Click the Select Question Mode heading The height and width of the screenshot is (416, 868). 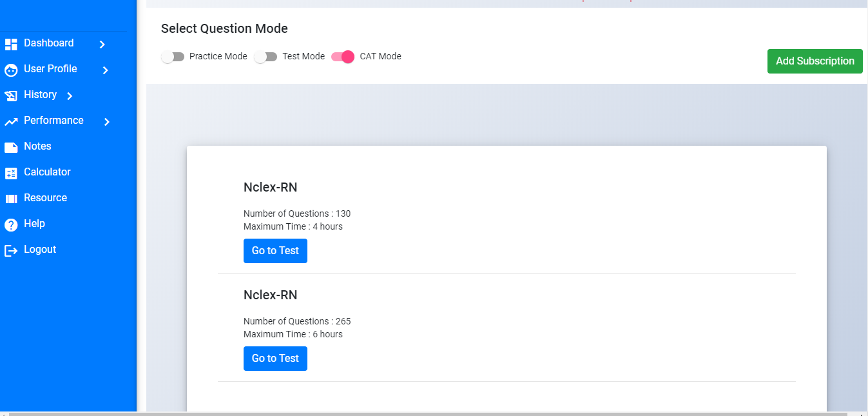pyautogui.click(x=224, y=28)
